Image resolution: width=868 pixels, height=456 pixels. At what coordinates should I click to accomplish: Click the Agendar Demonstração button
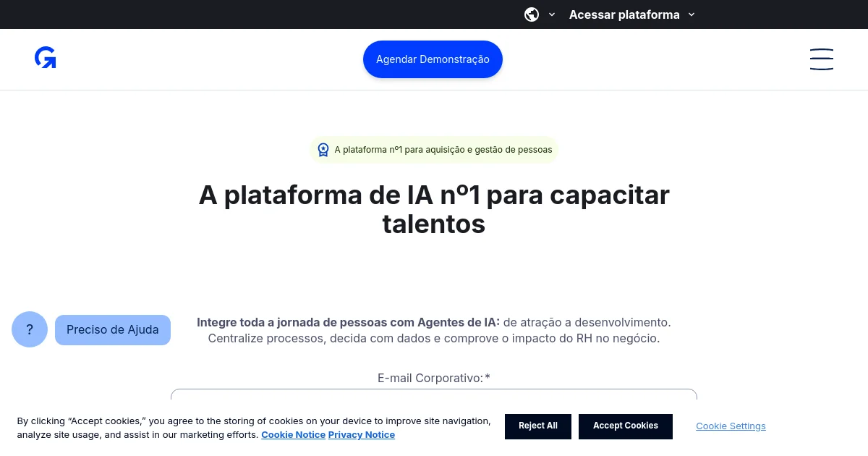tap(433, 59)
